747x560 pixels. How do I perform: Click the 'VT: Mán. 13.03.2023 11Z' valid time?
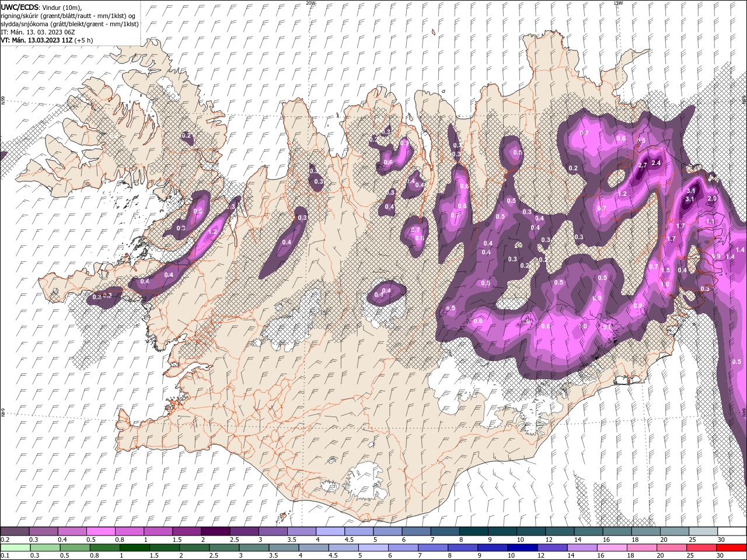click(36, 40)
